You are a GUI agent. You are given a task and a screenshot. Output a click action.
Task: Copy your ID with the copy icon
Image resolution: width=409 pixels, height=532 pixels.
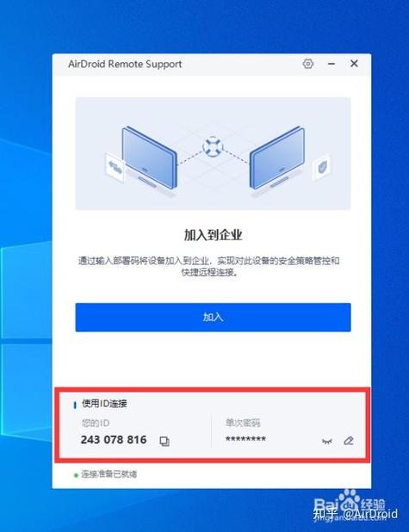164,441
